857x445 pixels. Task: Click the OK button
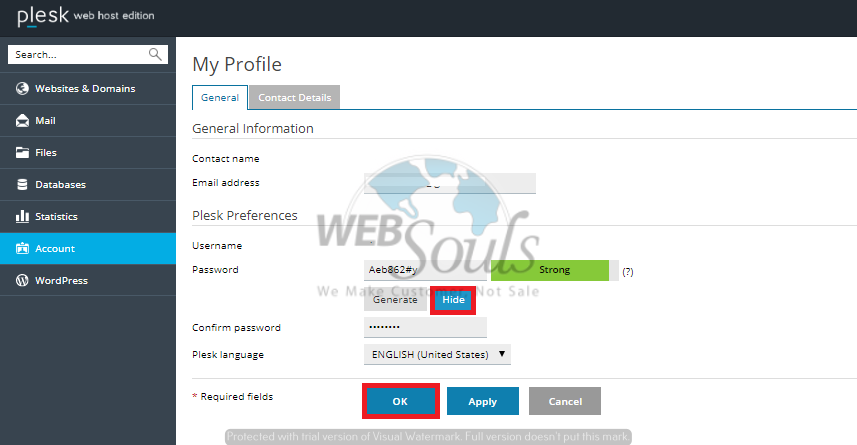click(400, 401)
